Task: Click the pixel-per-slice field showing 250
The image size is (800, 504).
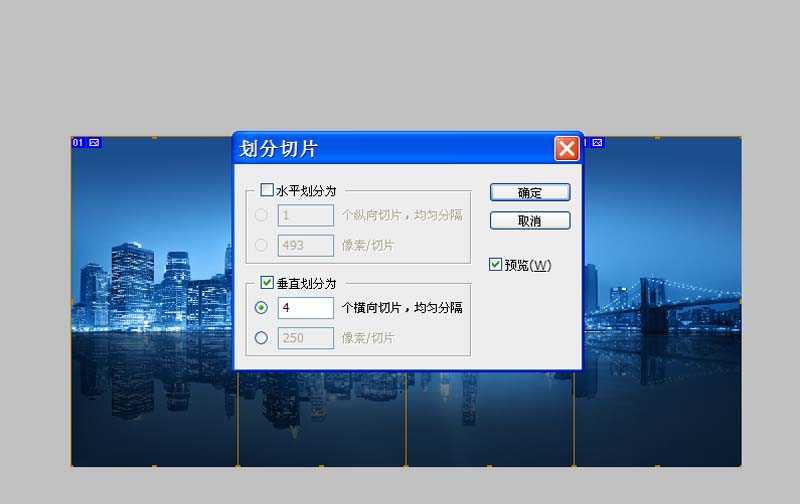Action: (x=306, y=338)
